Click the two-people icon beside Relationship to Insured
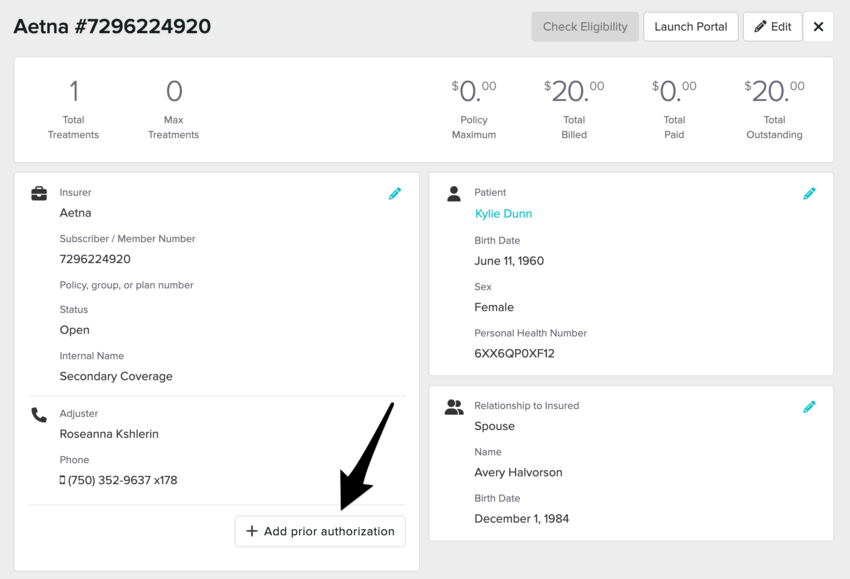 (x=454, y=407)
